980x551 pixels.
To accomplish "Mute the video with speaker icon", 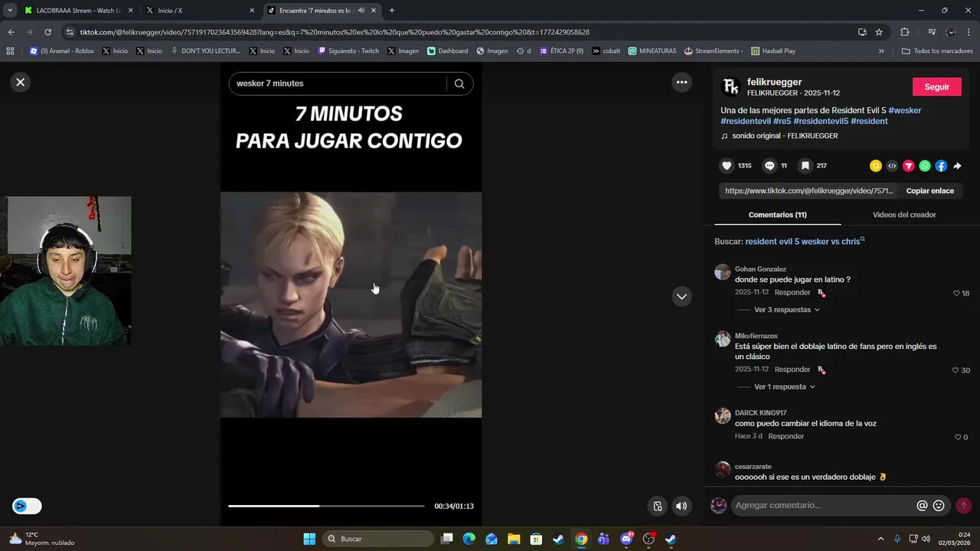I will tap(681, 506).
